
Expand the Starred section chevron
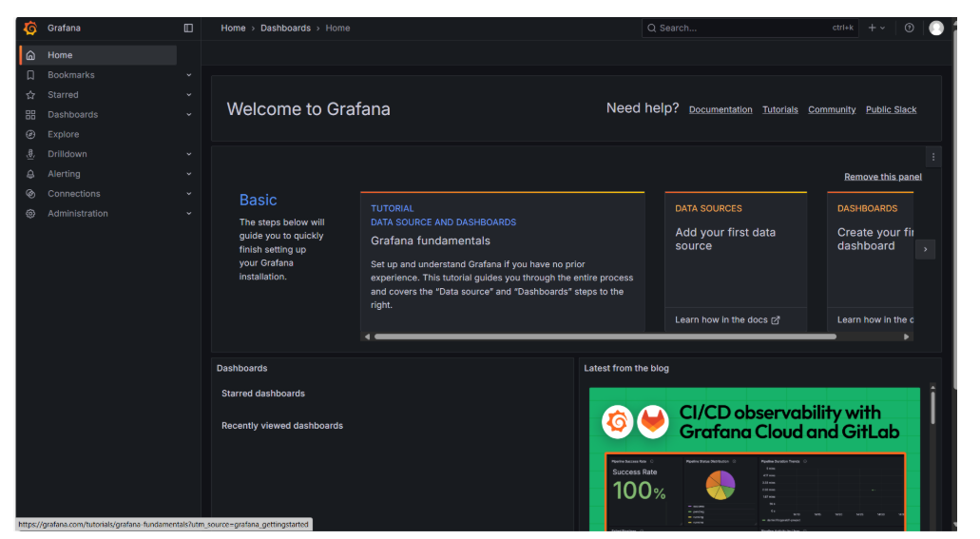pyautogui.click(x=189, y=95)
